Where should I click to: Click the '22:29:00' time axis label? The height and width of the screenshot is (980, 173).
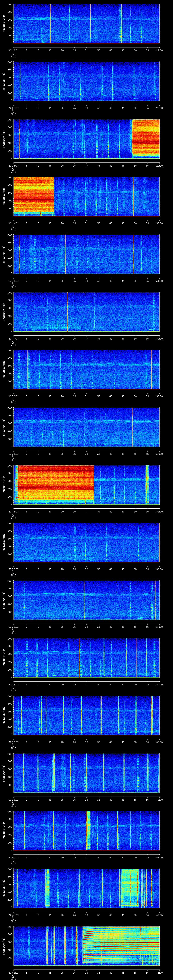[x=13, y=223]
